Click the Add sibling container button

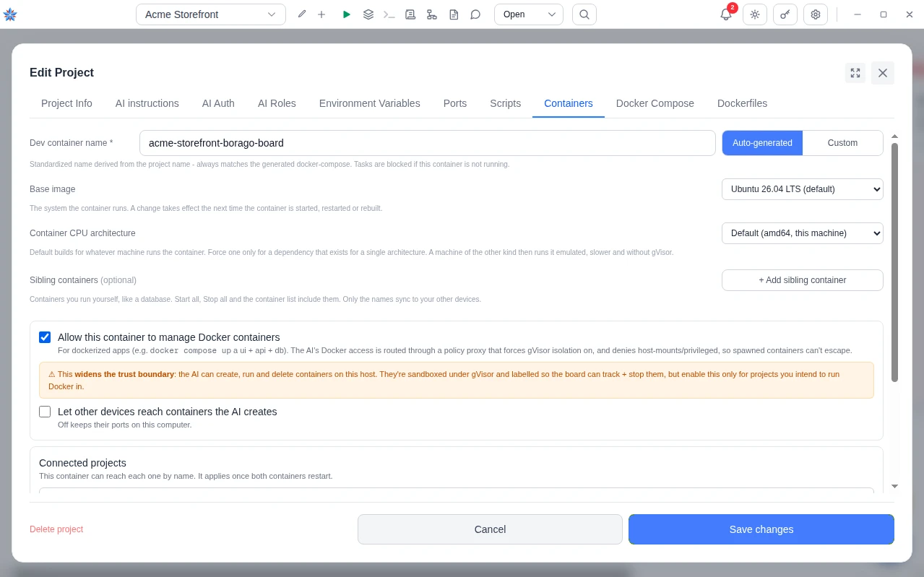coord(803,280)
